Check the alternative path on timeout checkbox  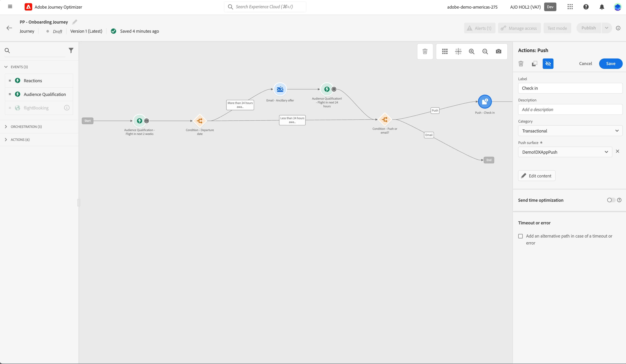click(521, 236)
